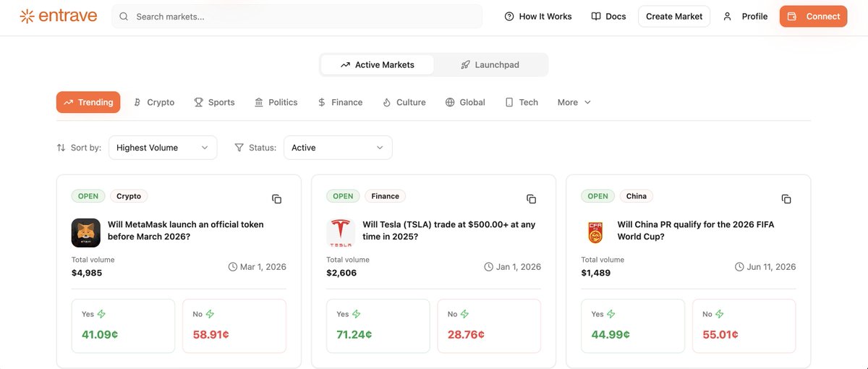Click the MetaMask fox thumbnail
868x369 pixels.
[86, 233]
